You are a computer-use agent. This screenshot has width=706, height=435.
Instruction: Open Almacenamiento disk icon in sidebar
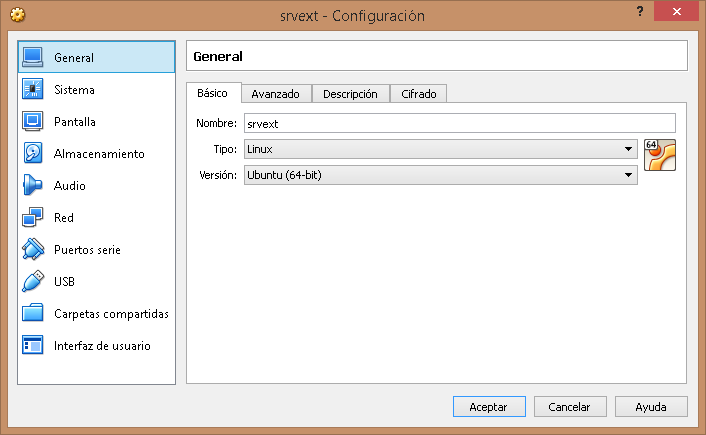(x=33, y=154)
